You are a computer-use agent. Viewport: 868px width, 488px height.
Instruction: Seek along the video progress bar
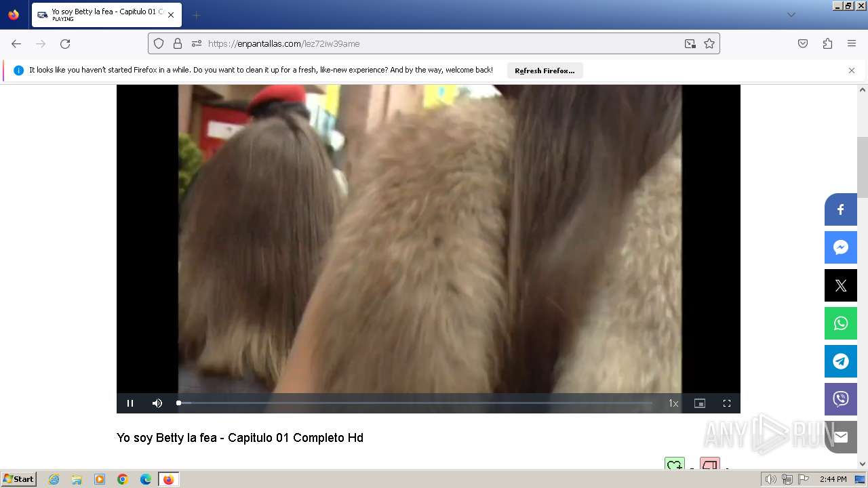pos(415,403)
